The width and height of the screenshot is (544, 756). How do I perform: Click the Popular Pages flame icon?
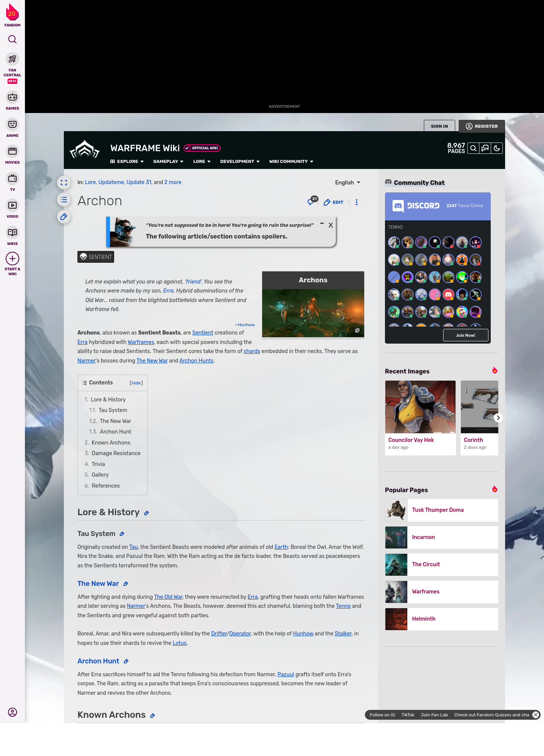pos(495,489)
